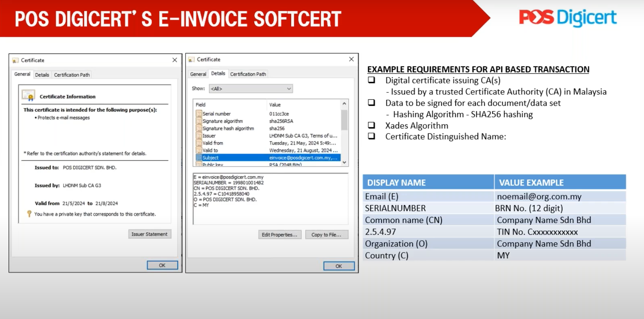Click SERIALNUMBER = 199801001482 line in details box
Viewport: 644px width, 319px height.
(x=229, y=183)
